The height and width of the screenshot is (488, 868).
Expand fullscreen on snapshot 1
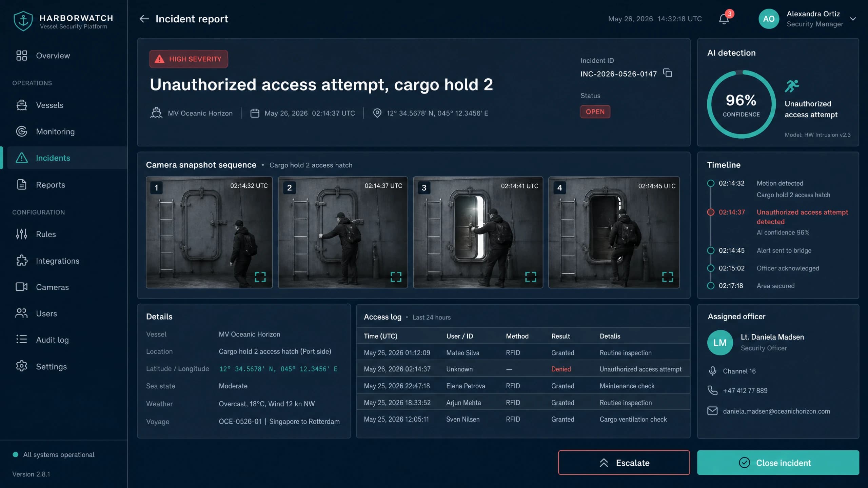[260, 277]
